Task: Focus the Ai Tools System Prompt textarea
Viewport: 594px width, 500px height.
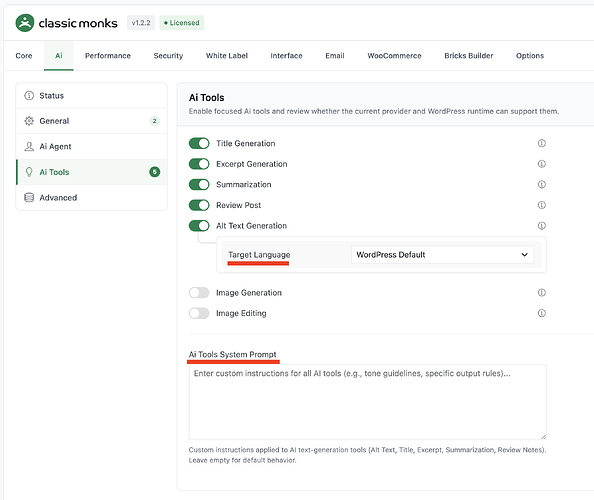Action: point(367,402)
